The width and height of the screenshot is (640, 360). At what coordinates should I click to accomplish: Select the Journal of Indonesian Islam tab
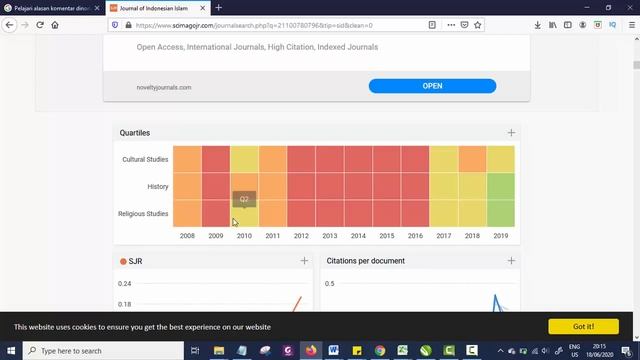click(158, 8)
